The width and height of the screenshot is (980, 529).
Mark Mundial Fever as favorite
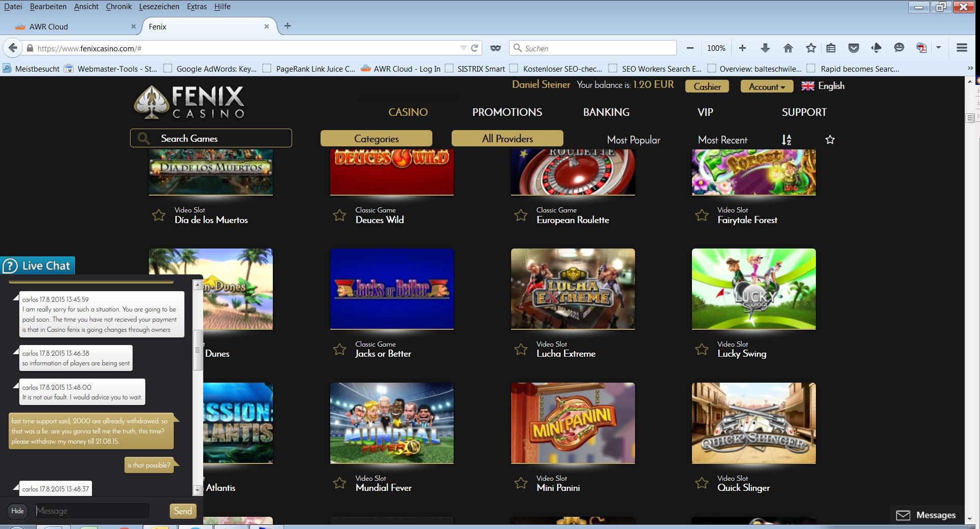pyautogui.click(x=339, y=483)
